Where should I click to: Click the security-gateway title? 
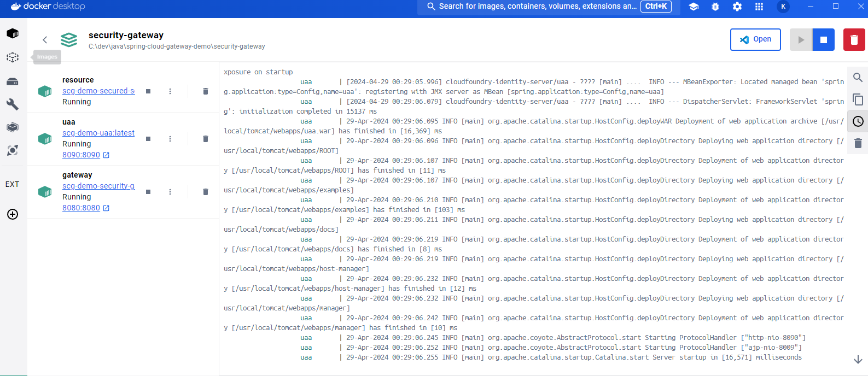coord(126,35)
